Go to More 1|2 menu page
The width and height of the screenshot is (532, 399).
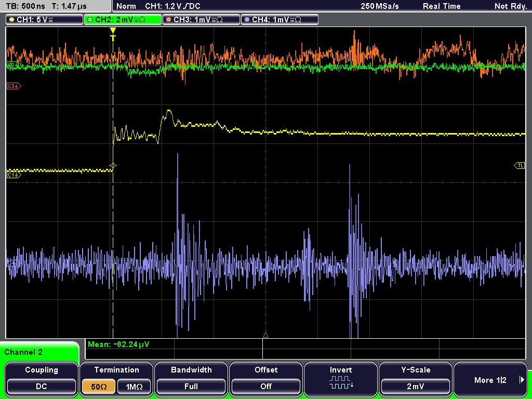[x=490, y=379]
